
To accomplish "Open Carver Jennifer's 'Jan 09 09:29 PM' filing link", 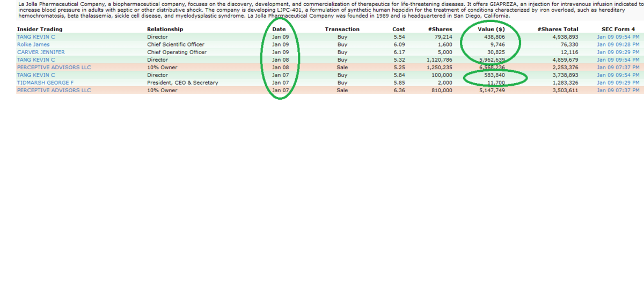I will click(x=618, y=52).
